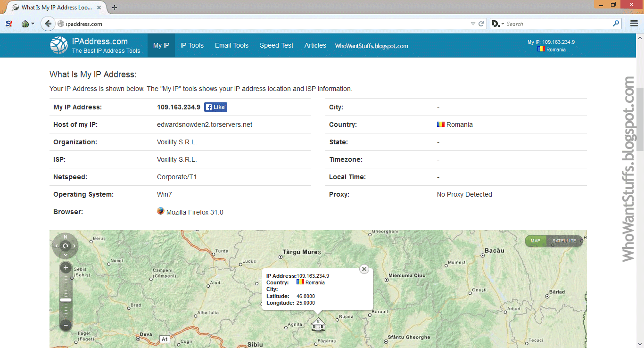The width and height of the screenshot is (644, 348).
Task: Click the map zoom slider handle
Action: [66, 300]
